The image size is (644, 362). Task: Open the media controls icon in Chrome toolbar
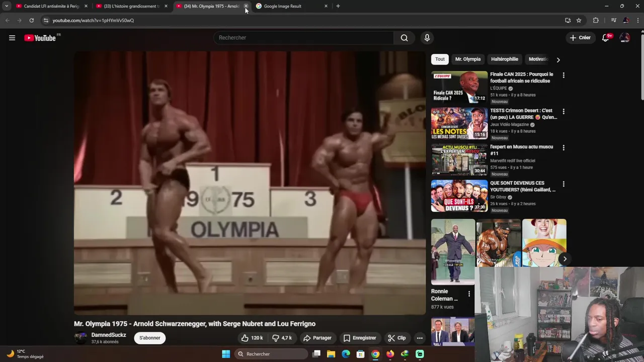[x=613, y=20]
